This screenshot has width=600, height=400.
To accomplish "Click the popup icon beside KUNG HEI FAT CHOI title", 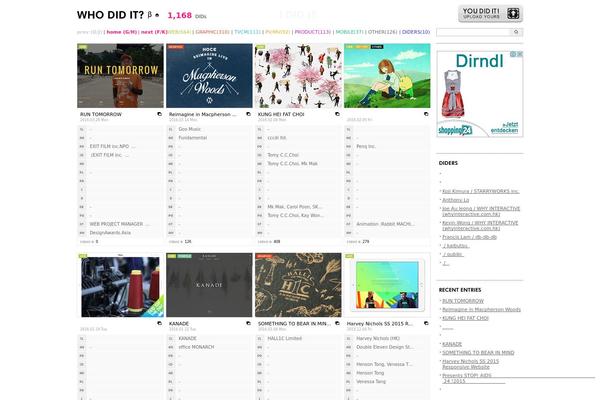I will pyautogui.click(x=337, y=114).
